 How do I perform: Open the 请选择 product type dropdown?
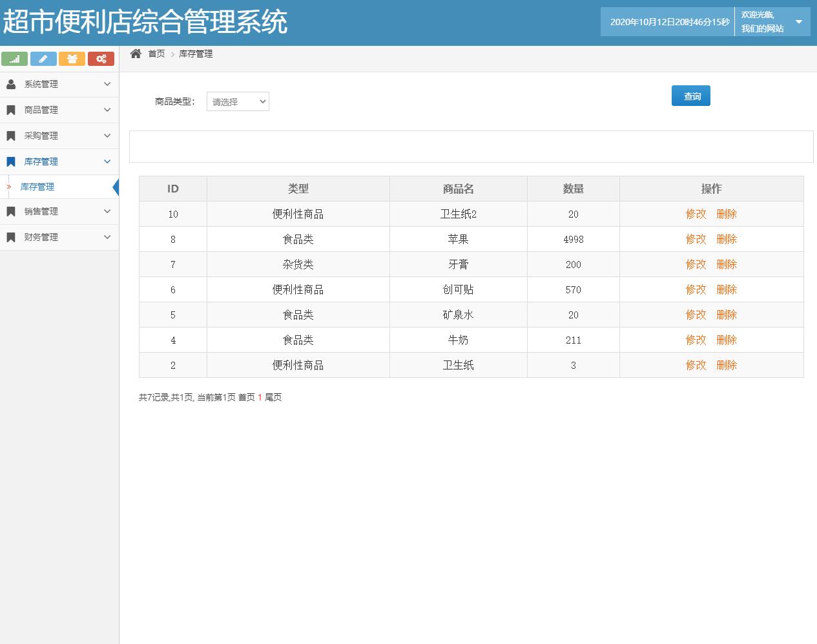[x=238, y=101]
